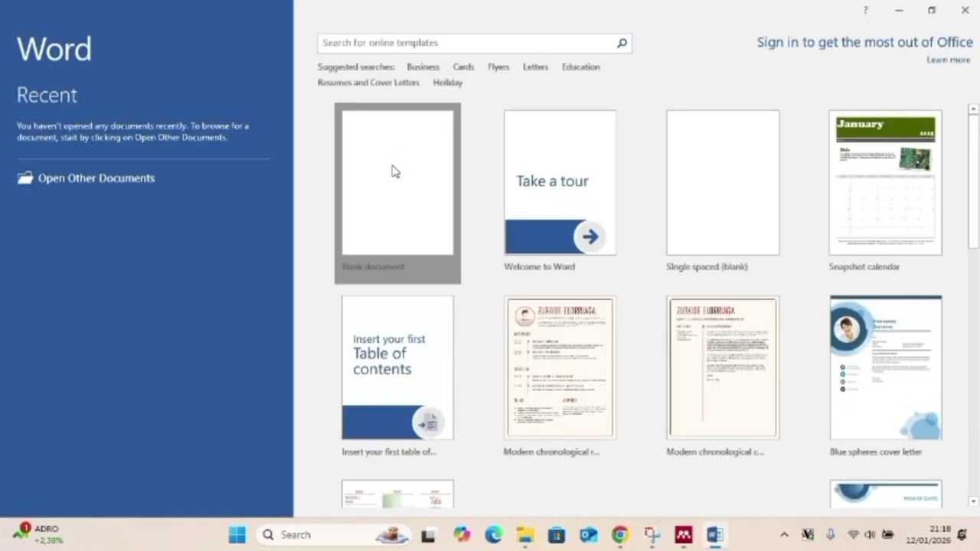Click the arrow icon on Take a tour
This screenshot has height=551, width=980.
click(590, 237)
